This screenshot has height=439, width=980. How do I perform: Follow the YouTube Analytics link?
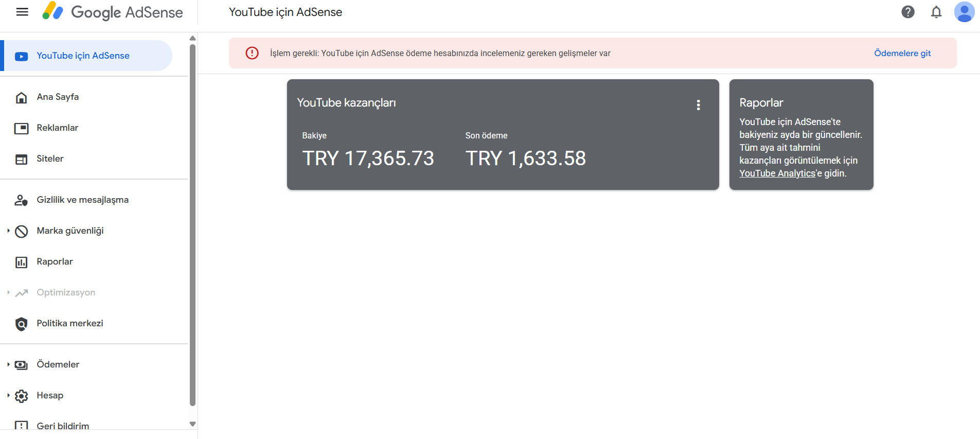[777, 173]
